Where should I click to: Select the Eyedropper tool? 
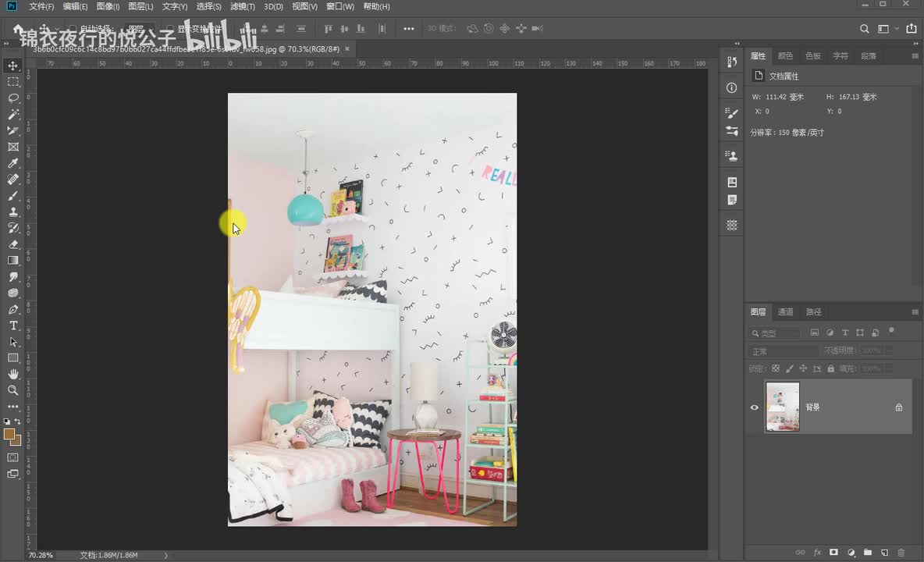13,163
